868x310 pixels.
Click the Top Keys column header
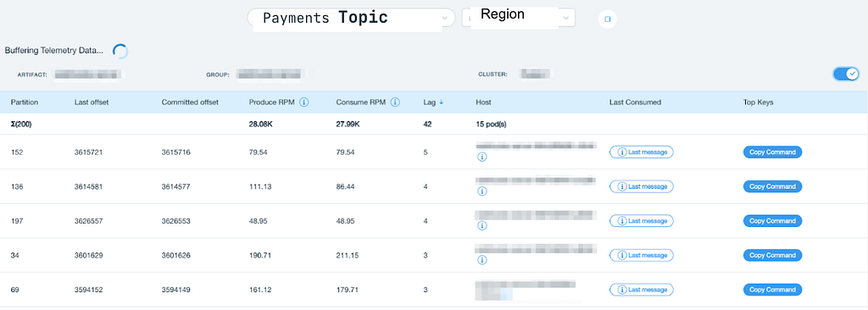point(758,102)
